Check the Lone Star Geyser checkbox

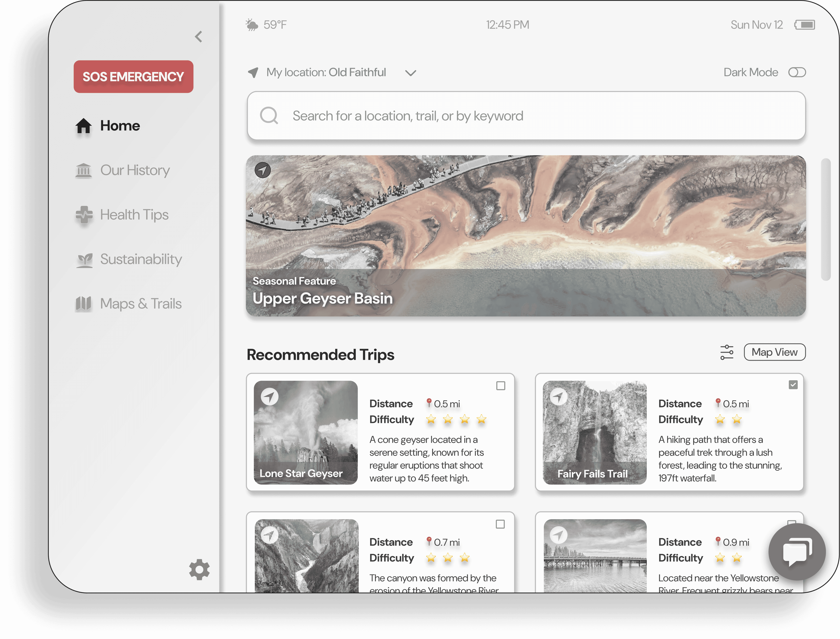click(x=500, y=386)
